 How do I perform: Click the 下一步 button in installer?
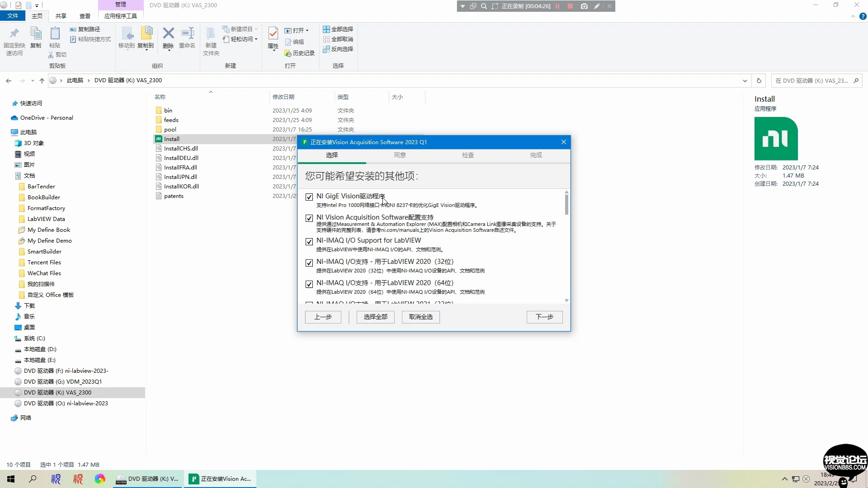point(544,317)
